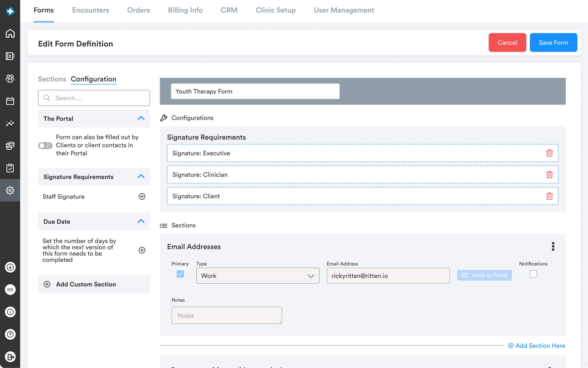The image size is (588, 368).
Task: Click the download circle sidebar icon
Action: click(x=10, y=267)
